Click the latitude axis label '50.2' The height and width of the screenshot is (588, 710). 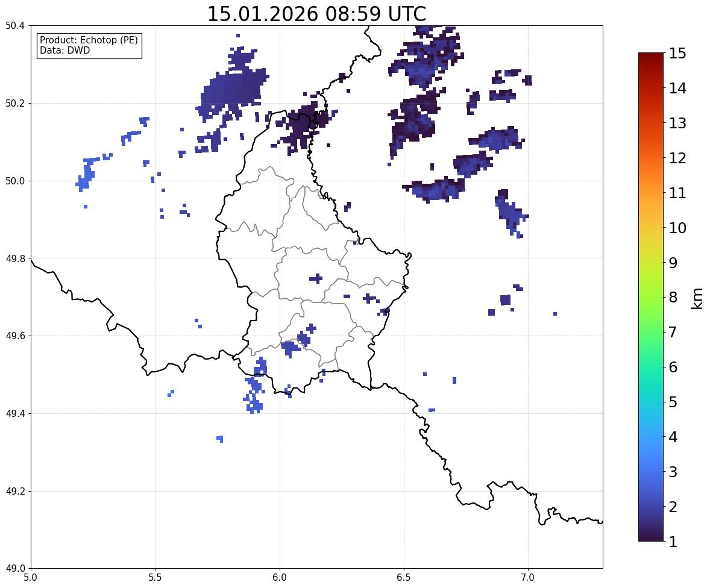pos(15,103)
